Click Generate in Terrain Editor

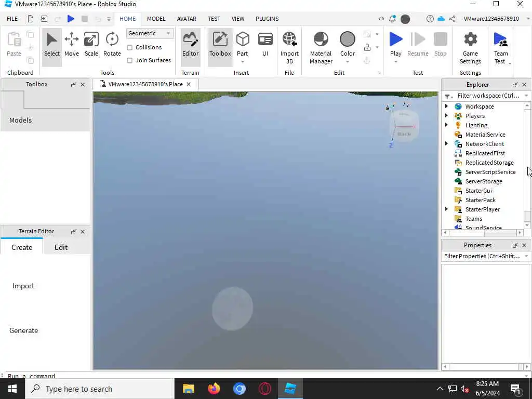24,330
